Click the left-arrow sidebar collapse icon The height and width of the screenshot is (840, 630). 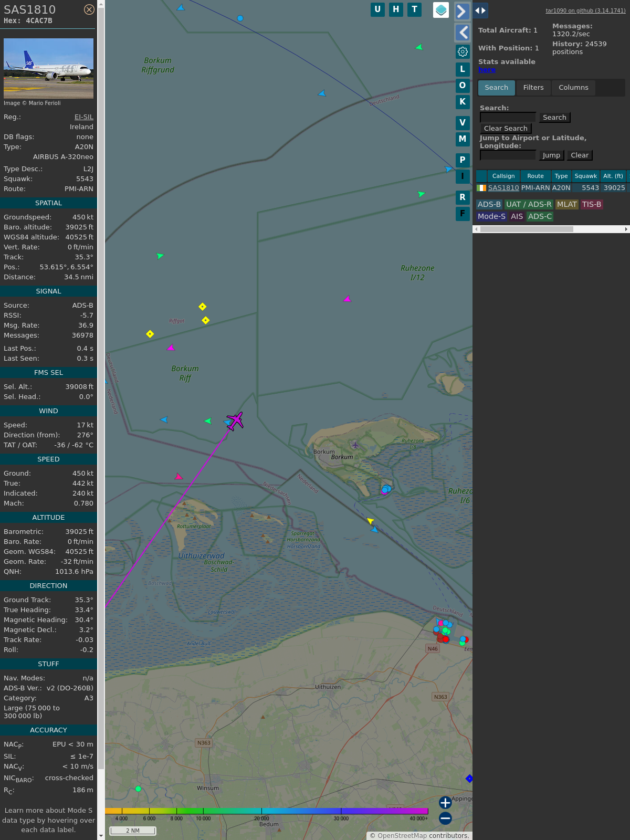tap(462, 33)
